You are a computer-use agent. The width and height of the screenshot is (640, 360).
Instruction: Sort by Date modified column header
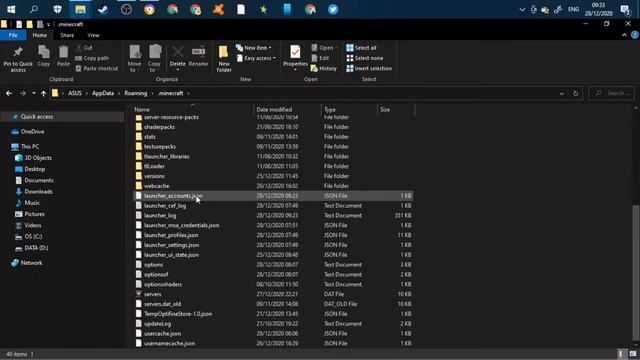287,109
